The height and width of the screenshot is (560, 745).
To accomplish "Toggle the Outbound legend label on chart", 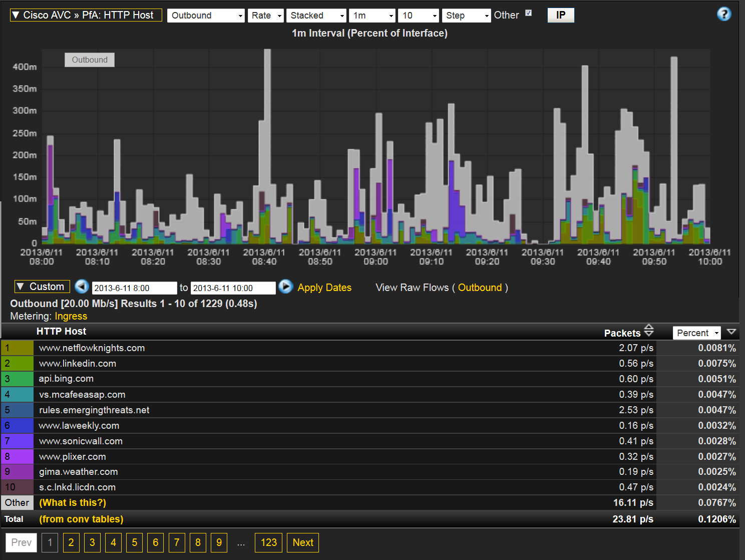I will [x=90, y=60].
